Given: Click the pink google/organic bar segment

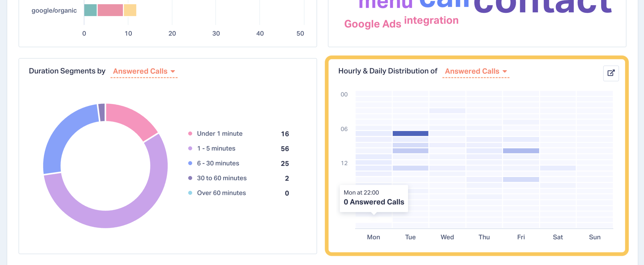Looking at the screenshot, I should (110, 10).
